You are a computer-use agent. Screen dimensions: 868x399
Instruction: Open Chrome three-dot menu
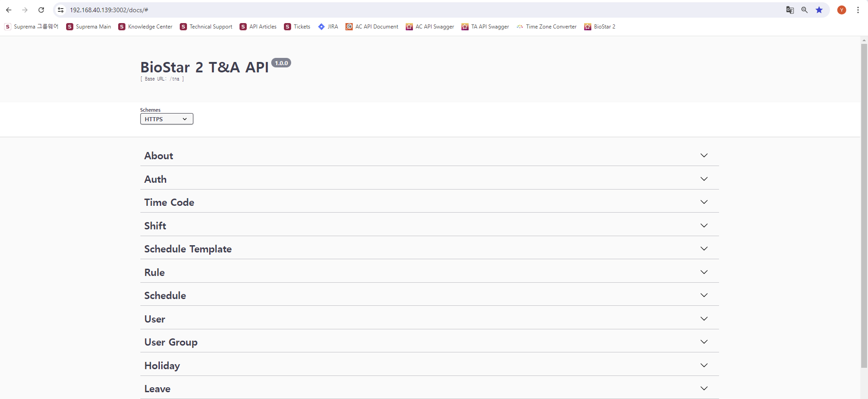858,10
